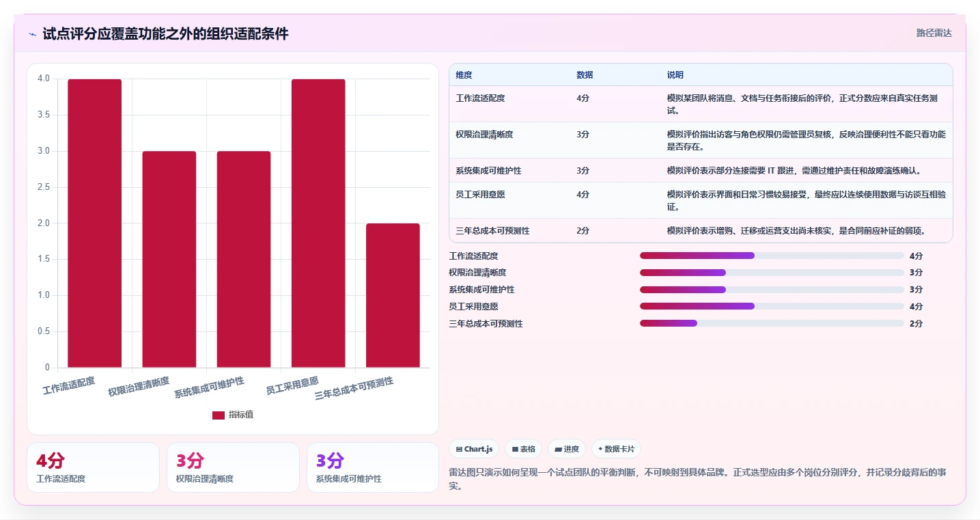Click the 员工采用意愿 label under the chart axis
Screen dimensions: 980x520
point(292,386)
